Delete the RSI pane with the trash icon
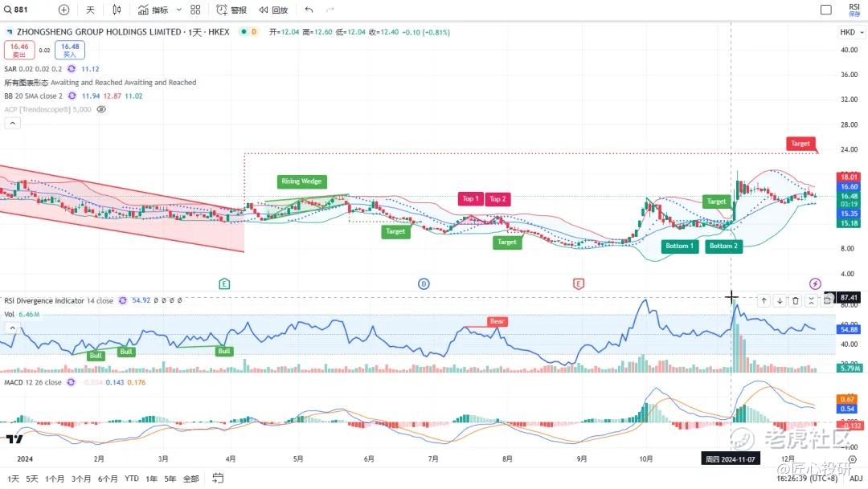The width and height of the screenshot is (868, 489). (x=796, y=300)
